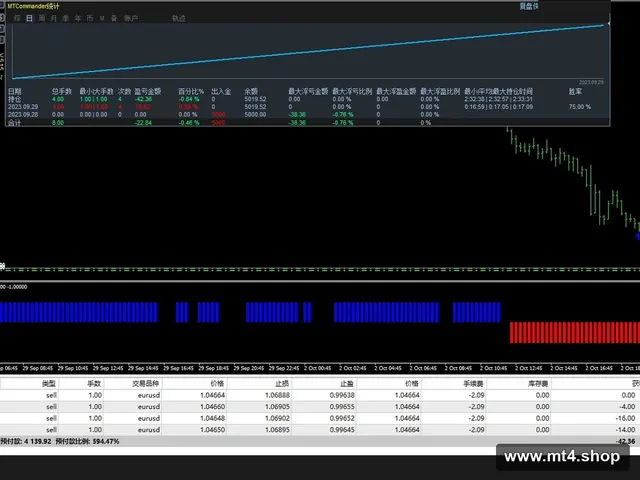
Task: Click take profit value 0.99652
Action: coord(342,418)
